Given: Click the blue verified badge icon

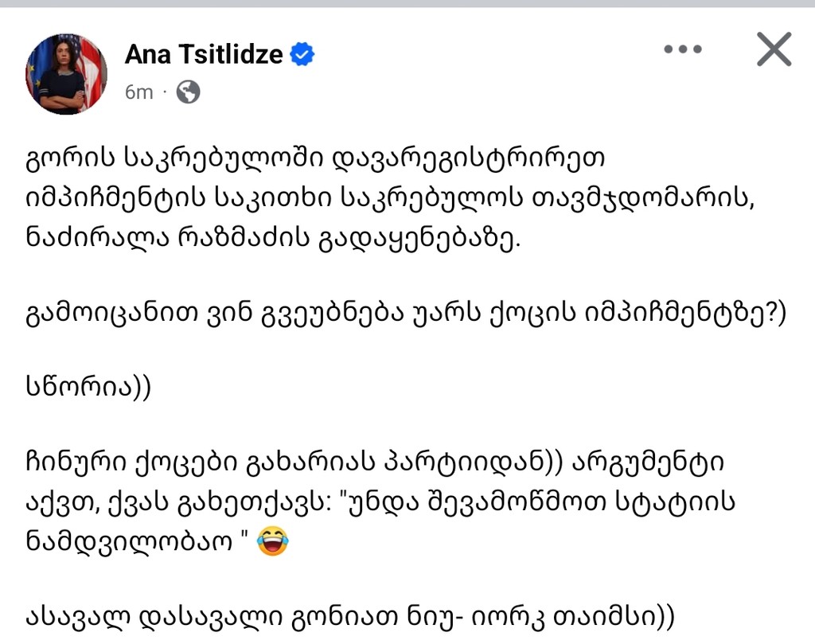Looking at the screenshot, I should 302,54.
